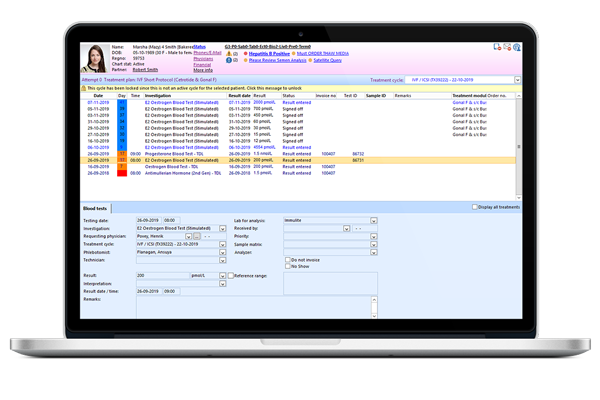Select the 06-10-2019 E2 Oestrogen row

click(298, 147)
